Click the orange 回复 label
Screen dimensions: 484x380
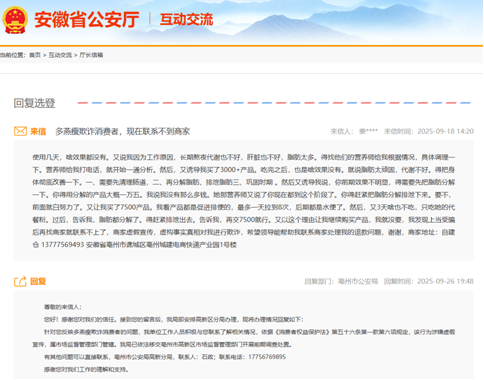pos(38,281)
